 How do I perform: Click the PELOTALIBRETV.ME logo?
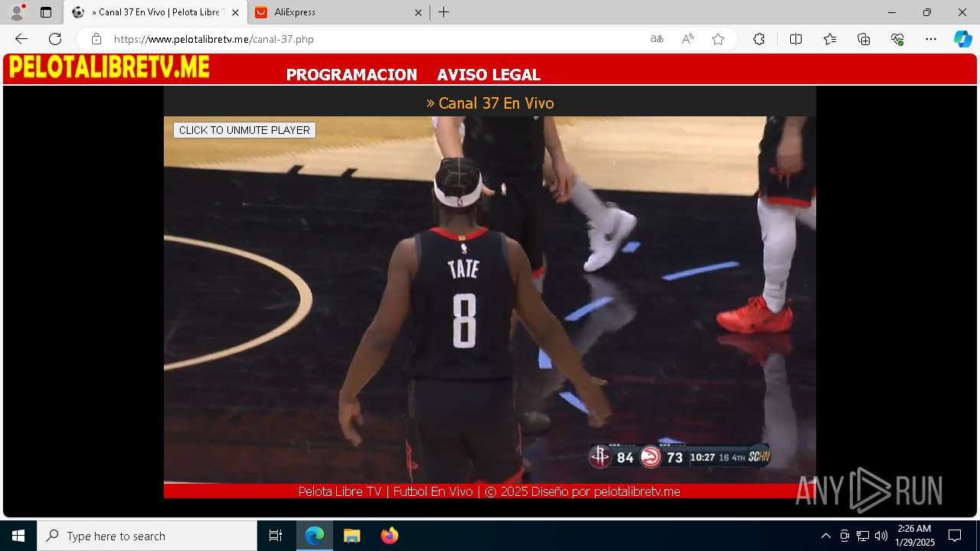[x=109, y=67]
